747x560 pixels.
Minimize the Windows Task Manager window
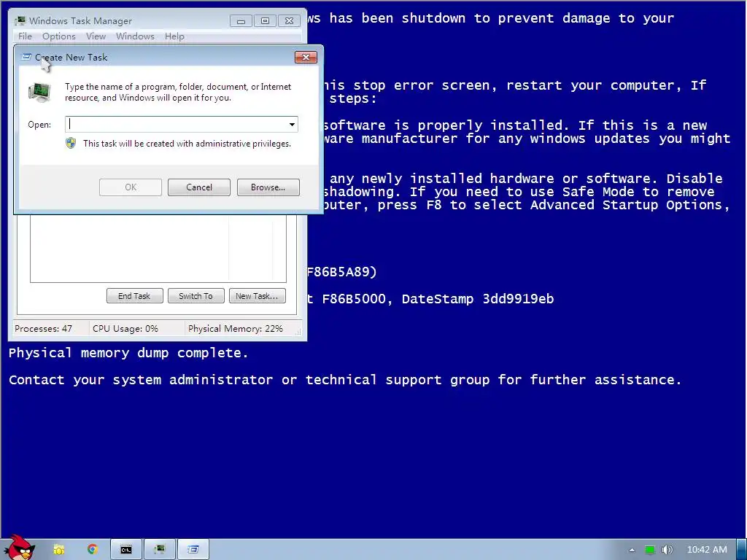tap(241, 21)
